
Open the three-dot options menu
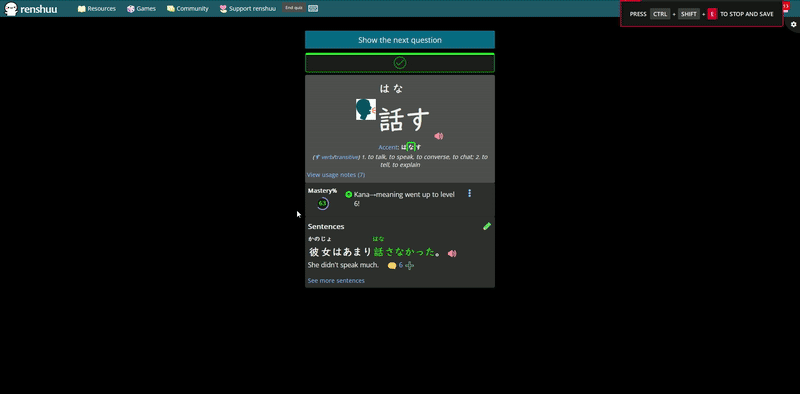pyautogui.click(x=469, y=193)
